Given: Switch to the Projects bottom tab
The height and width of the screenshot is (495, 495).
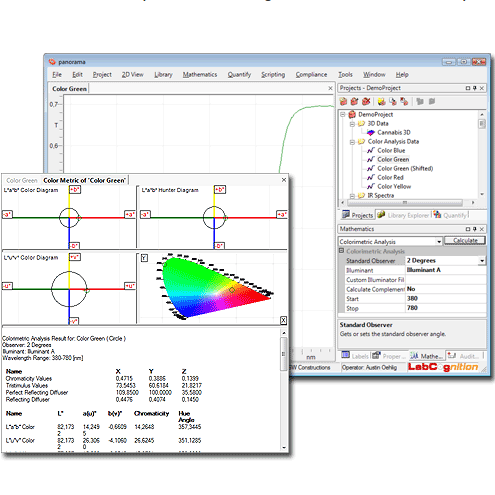Looking at the screenshot, I should [357, 215].
